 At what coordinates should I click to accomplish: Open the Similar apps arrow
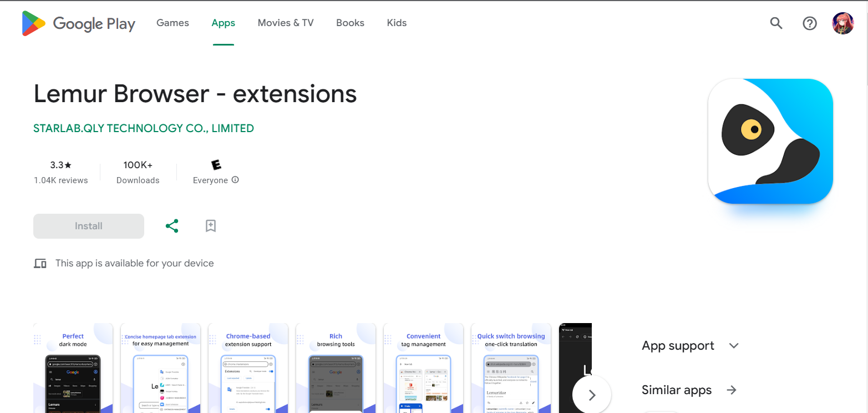pyautogui.click(x=732, y=390)
